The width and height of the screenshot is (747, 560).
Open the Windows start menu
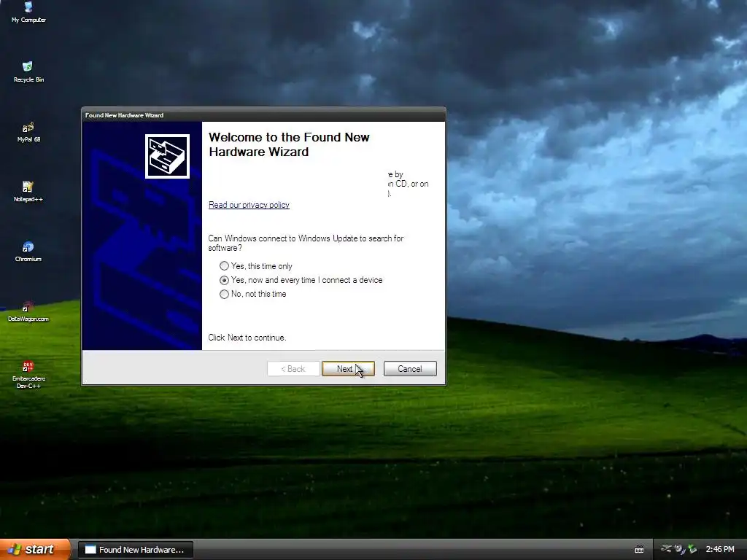(x=35, y=550)
